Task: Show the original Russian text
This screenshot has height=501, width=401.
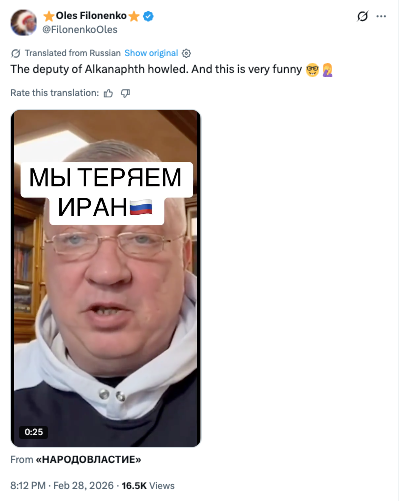Action: (x=151, y=53)
